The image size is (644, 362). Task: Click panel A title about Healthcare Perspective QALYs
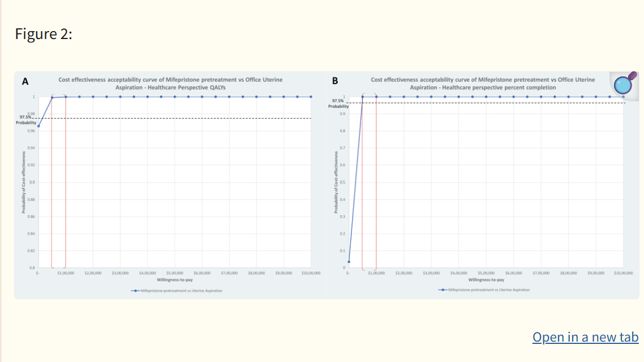pos(170,84)
